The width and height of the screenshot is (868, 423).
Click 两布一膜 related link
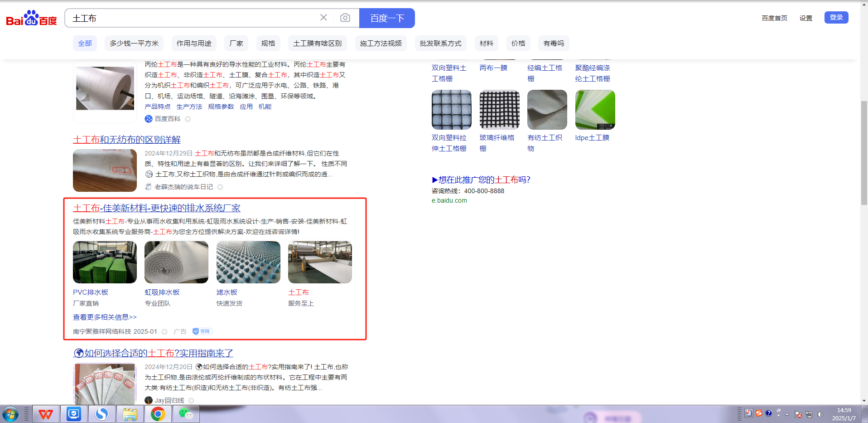pyautogui.click(x=493, y=68)
